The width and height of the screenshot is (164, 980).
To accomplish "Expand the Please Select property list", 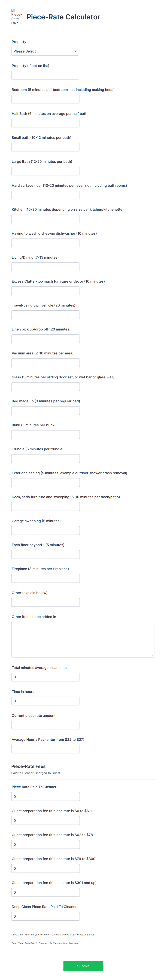I will click(x=45, y=51).
